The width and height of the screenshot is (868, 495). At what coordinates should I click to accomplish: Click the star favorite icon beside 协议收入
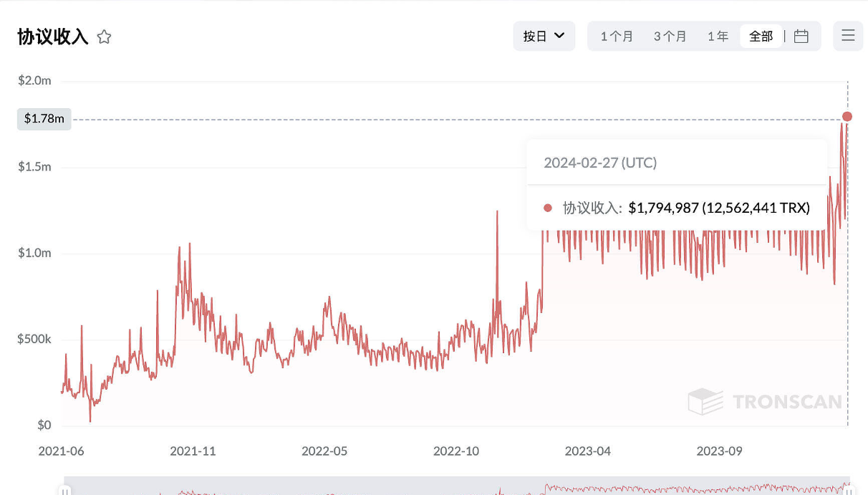[x=104, y=37]
